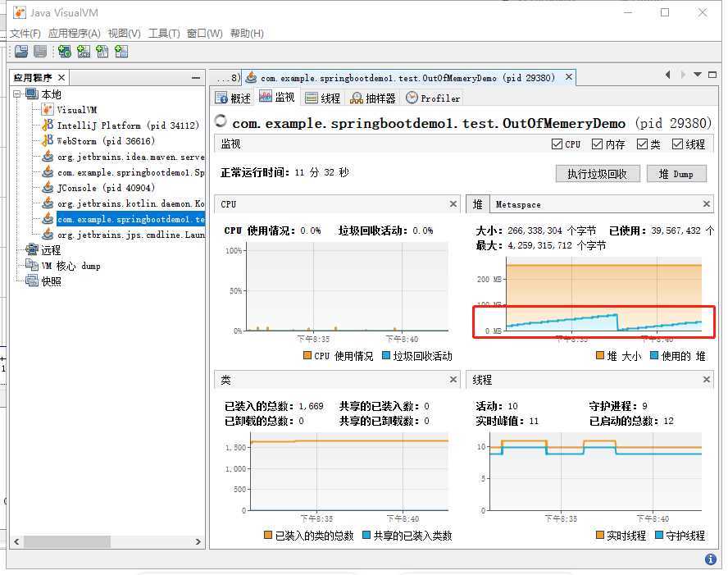The height and width of the screenshot is (575, 728).
Task: Open the 工具(T) menu
Action: [x=164, y=34]
